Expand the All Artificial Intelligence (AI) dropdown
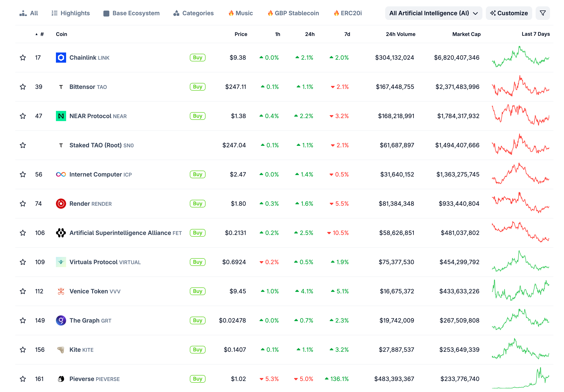The image size is (564, 392). (x=433, y=13)
